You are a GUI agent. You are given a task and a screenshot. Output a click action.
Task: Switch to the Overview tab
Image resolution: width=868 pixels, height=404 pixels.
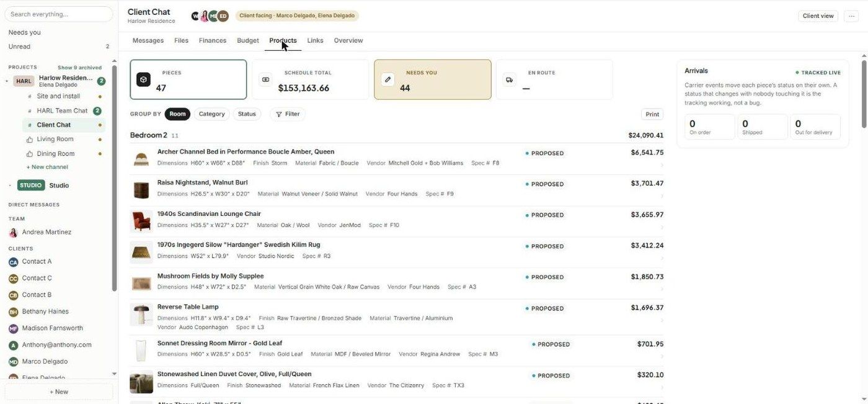point(348,40)
